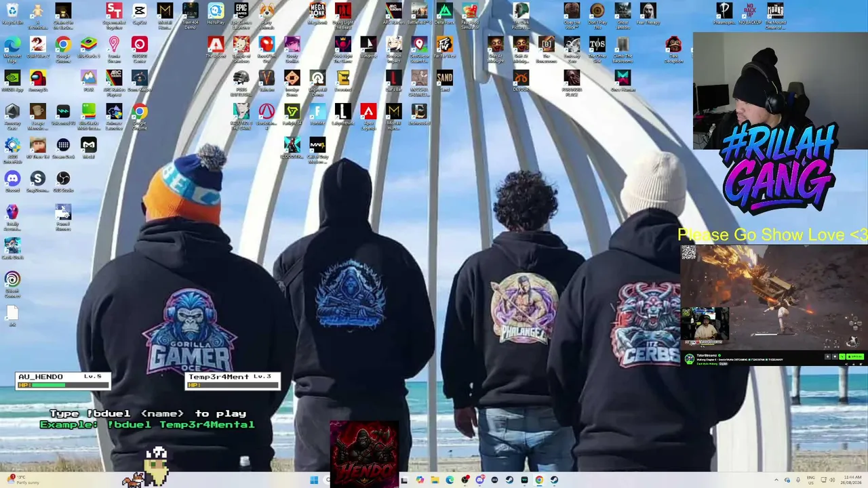Open the Windrose desktop shortcut
868x488 pixels.
368,47
